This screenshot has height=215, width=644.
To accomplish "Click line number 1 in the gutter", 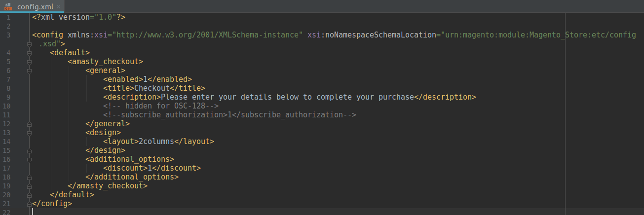I will click(x=8, y=17).
